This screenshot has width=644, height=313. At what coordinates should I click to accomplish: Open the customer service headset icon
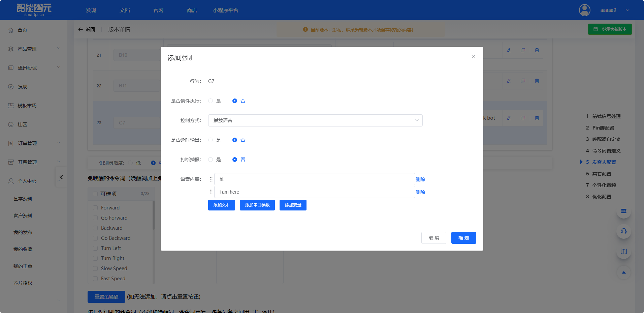[x=623, y=231]
